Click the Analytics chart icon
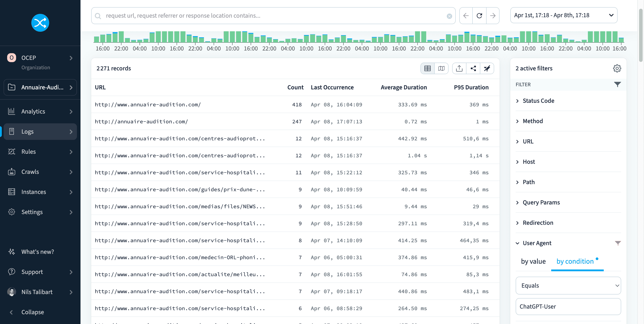Image resolution: width=644 pixels, height=324 pixels. pos(11,112)
